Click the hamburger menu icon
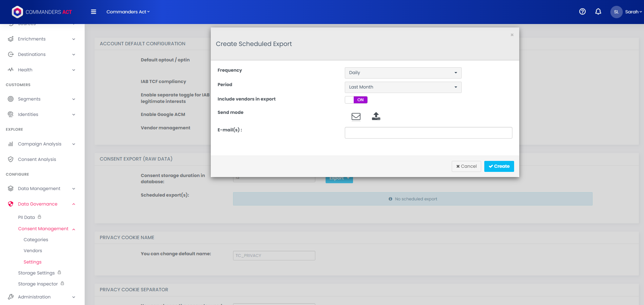 (94, 12)
